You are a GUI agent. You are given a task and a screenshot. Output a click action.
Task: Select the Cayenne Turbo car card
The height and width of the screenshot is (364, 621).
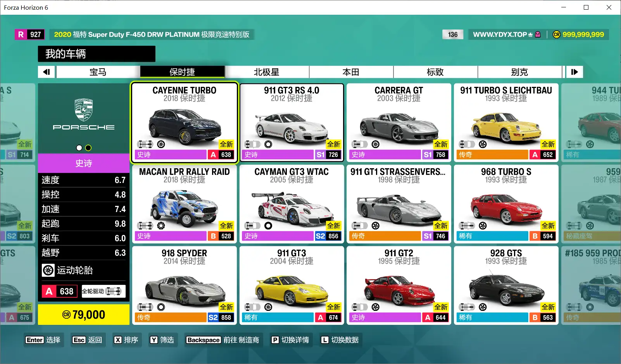coord(184,122)
